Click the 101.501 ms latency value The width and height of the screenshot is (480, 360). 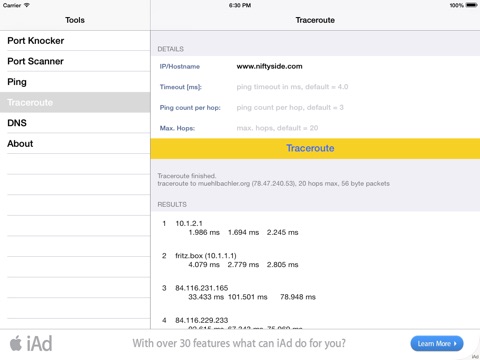coord(248,297)
